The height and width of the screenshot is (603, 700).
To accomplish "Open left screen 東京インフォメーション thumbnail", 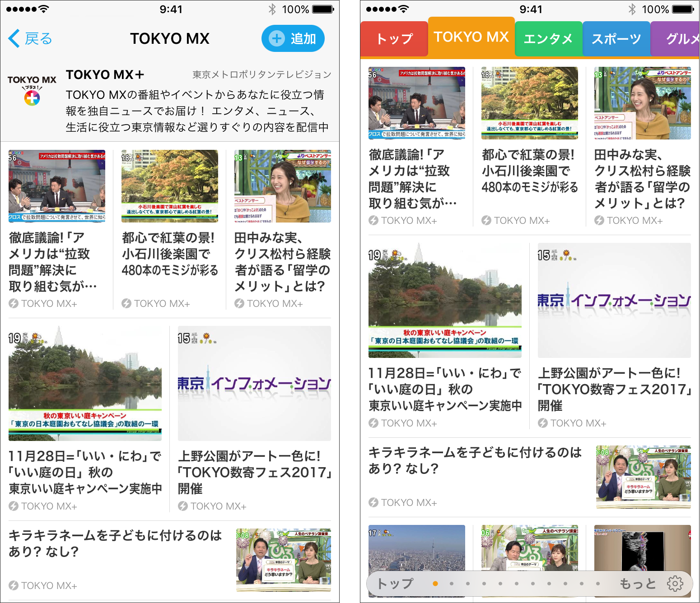I will [254, 383].
